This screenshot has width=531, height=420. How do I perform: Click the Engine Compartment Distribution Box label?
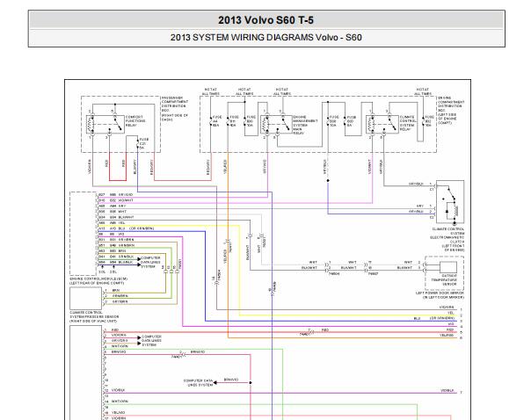[x=451, y=111]
